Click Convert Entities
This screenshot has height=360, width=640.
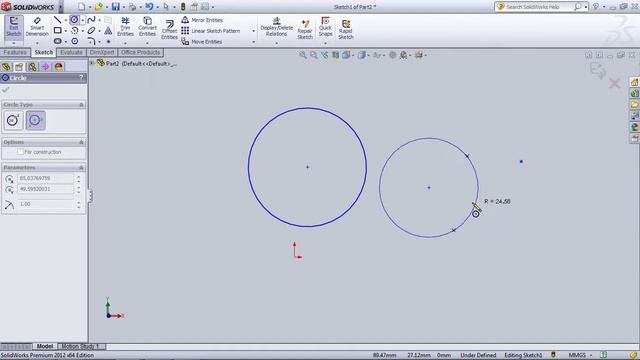(147, 27)
